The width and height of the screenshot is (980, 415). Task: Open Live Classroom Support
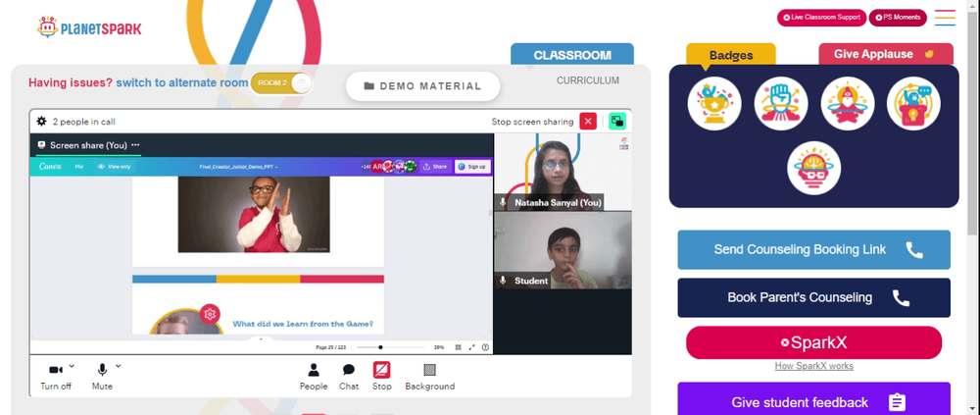[x=821, y=18]
